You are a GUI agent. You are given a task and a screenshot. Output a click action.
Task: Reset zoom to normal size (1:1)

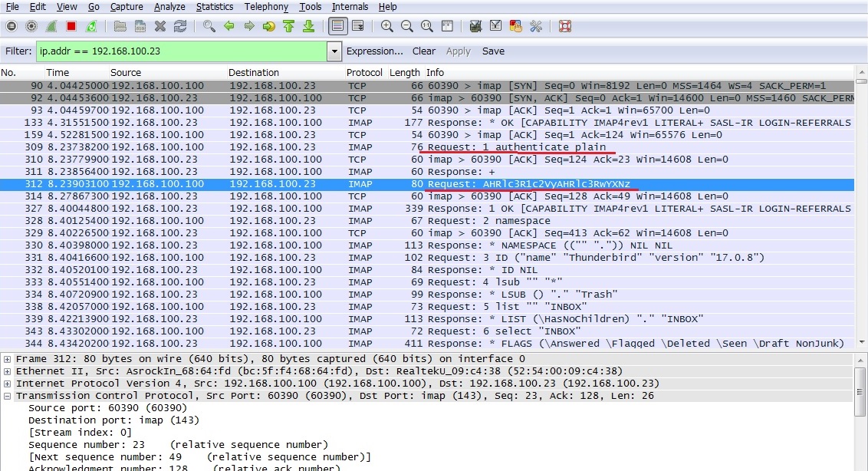(427, 26)
